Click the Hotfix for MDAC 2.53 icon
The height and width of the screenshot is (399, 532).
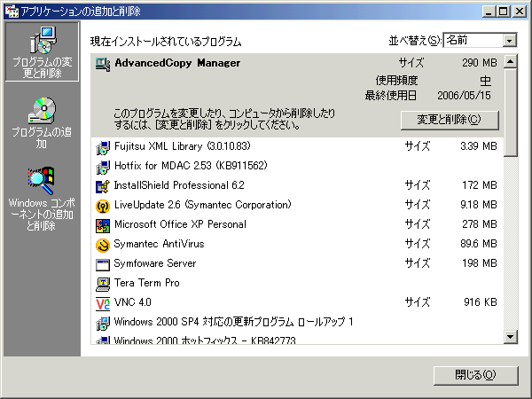tap(103, 167)
